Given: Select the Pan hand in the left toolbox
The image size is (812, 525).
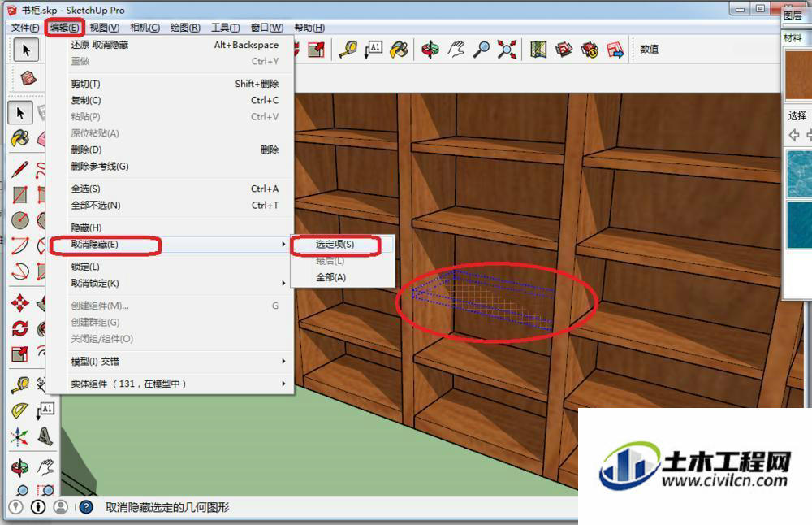Looking at the screenshot, I should tap(45, 467).
